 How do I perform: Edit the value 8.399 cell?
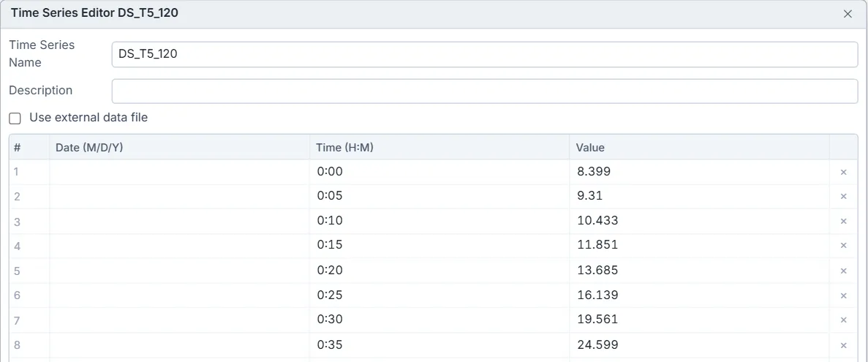click(700, 172)
